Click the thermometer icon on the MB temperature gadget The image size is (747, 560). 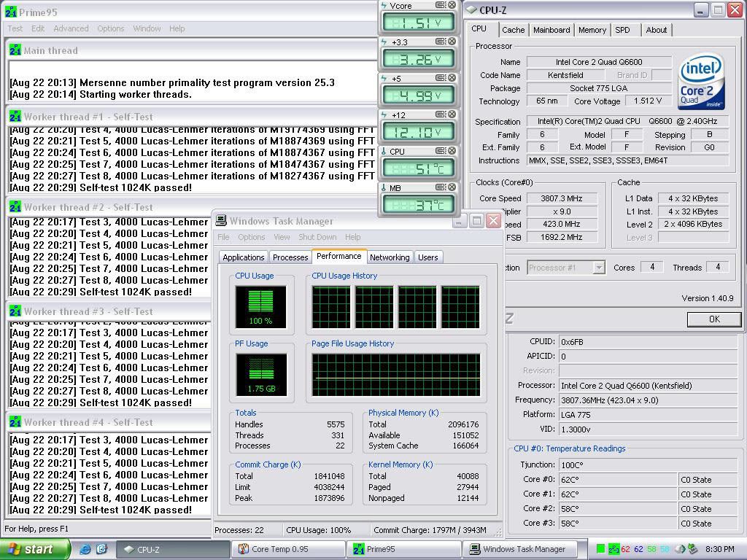pyautogui.click(x=384, y=187)
